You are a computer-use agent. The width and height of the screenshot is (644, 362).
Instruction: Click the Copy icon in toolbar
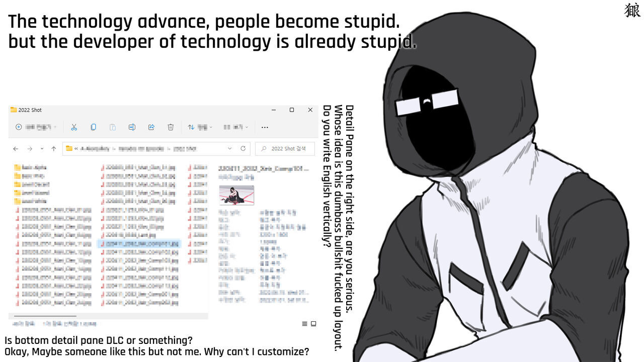tap(93, 127)
